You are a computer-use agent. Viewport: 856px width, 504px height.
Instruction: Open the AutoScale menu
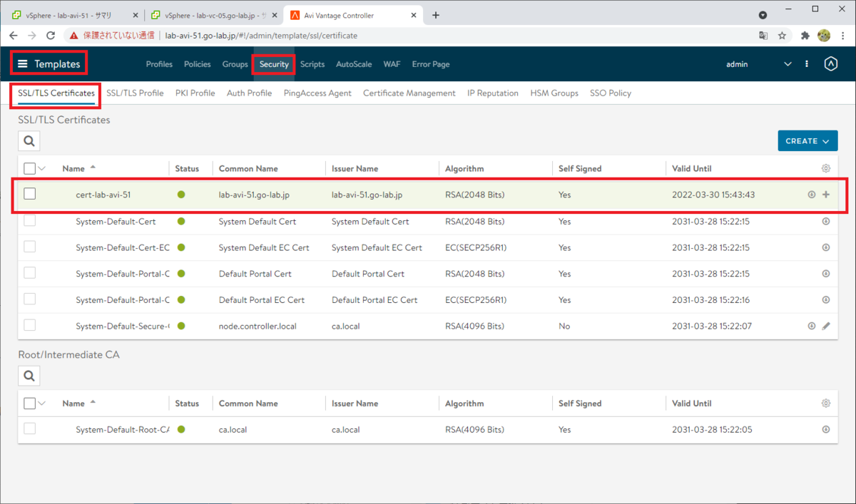[x=354, y=64]
